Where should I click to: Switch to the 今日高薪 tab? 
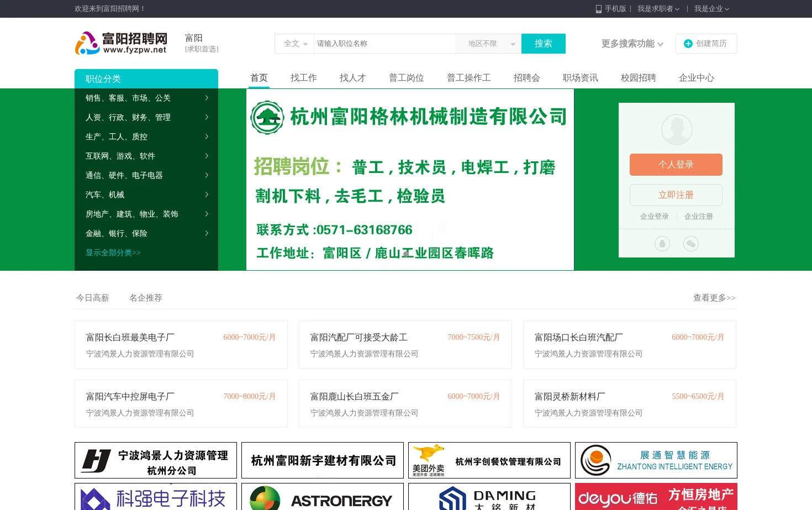pos(93,298)
